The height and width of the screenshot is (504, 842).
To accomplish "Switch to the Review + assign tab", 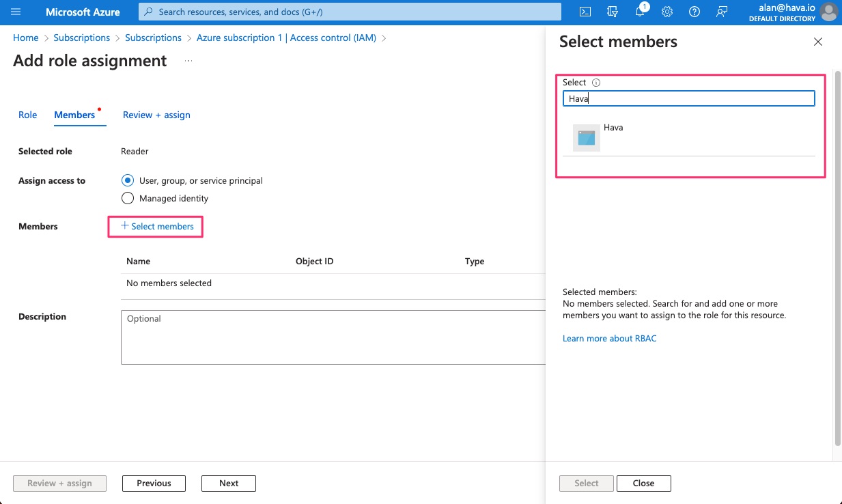I will pyautogui.click(x=156, y=115).
